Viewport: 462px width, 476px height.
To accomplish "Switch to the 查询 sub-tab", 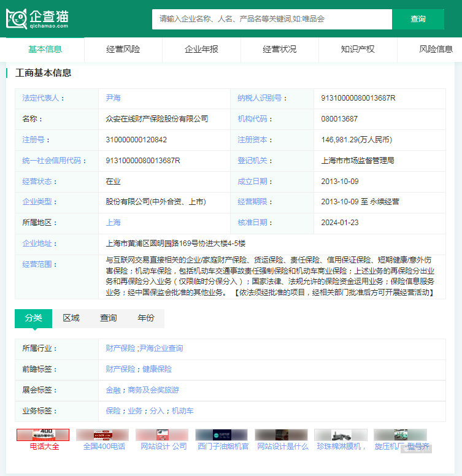I will pos(109,318).
